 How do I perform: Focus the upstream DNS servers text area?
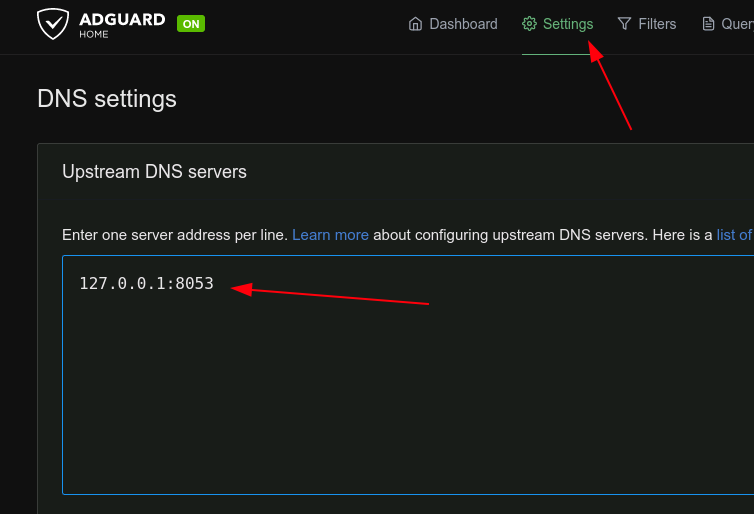[408, 375]
